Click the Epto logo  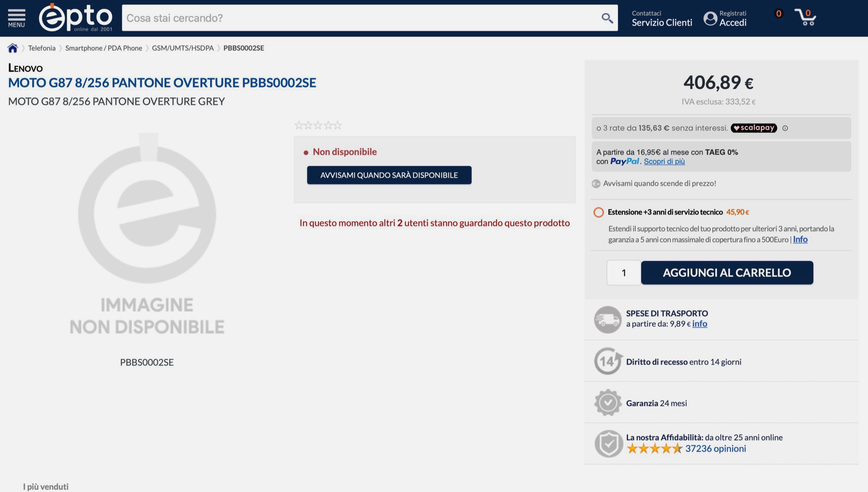(76, 18)
